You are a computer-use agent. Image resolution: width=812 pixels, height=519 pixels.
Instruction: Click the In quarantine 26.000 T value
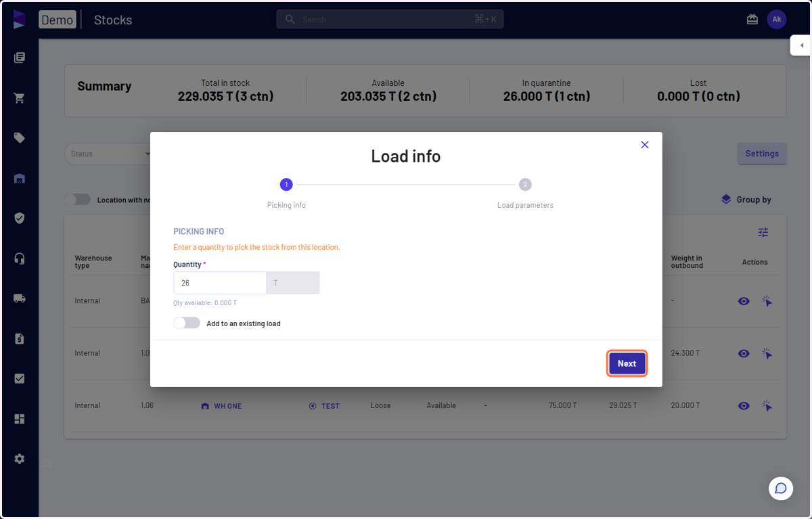pyautogui.click(x=547, y=96)
